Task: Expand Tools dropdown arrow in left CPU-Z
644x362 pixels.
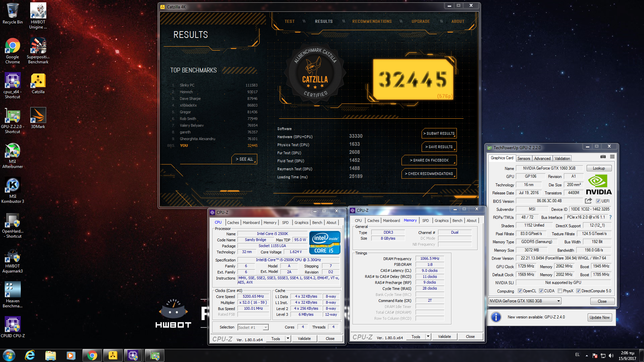Action: (288, 339)
